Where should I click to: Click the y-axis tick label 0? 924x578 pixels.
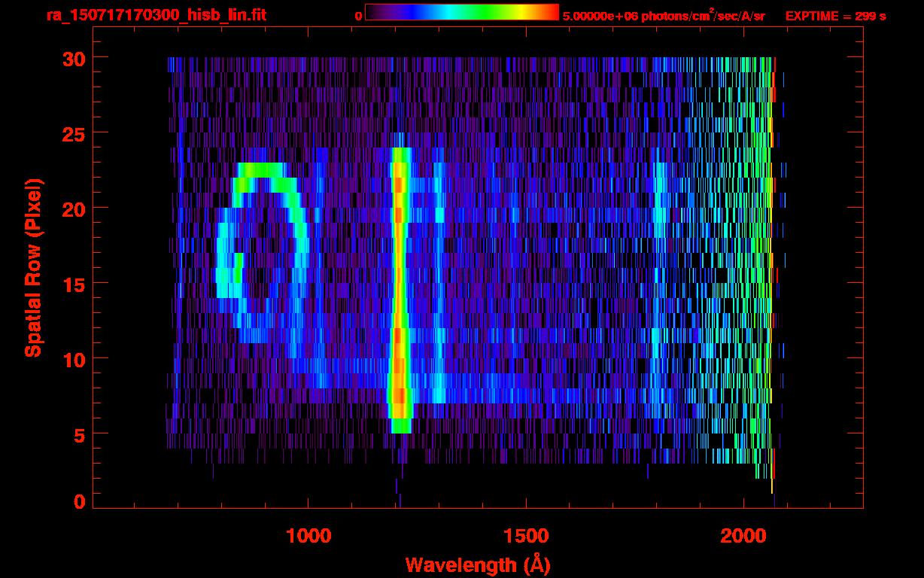pyautogui.click(x=79, y=501)
